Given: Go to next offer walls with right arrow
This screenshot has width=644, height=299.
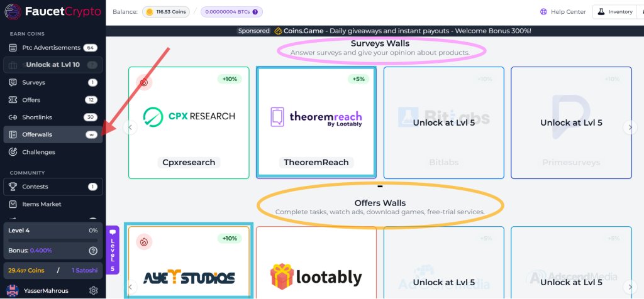Looking at the screenshot, I should pyautogui.click(x=630, y=286).
